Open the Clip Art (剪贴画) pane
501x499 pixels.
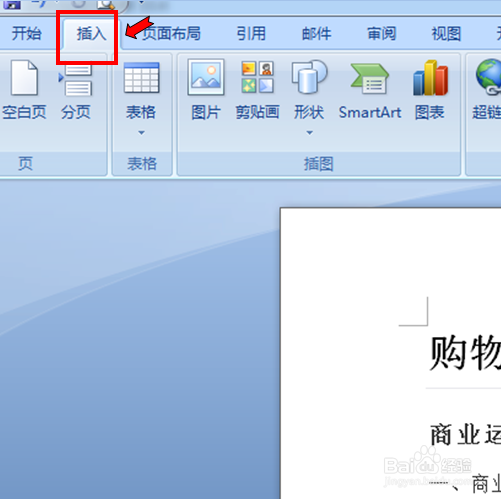(x=257, y=90)
